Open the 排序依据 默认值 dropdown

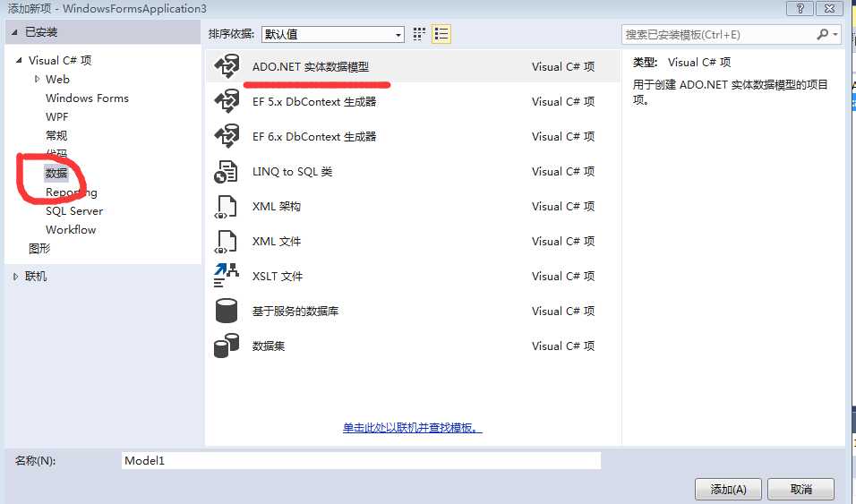332,34
